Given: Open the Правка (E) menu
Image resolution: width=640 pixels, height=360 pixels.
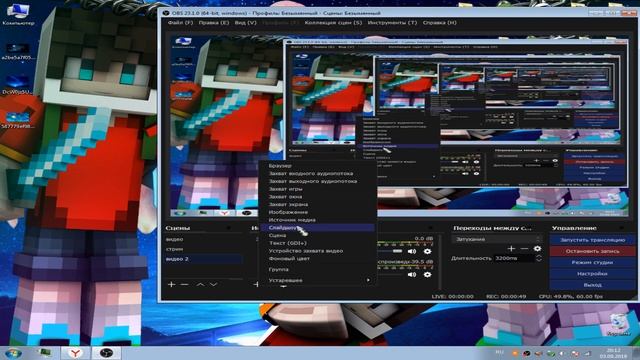Looking at the screenshot, I should click(213, 23).
